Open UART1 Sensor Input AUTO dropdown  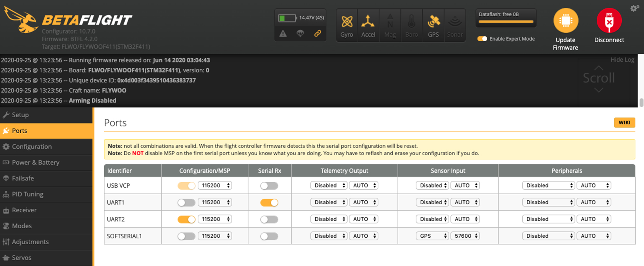coord(465,202)
